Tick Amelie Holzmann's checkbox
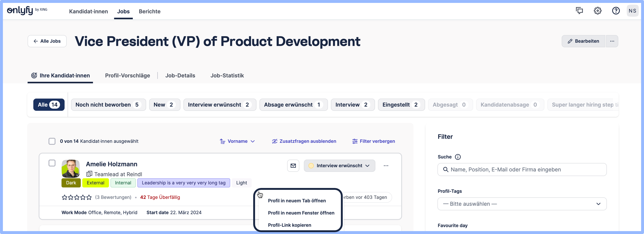 pyautogui.click(x=52, y=163)
